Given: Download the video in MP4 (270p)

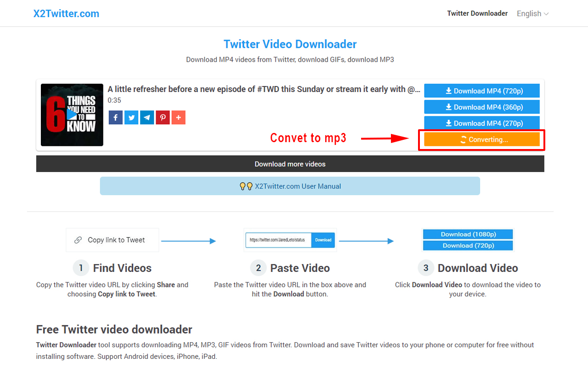Looking at the screenshot, I should [x=481, y=123].
